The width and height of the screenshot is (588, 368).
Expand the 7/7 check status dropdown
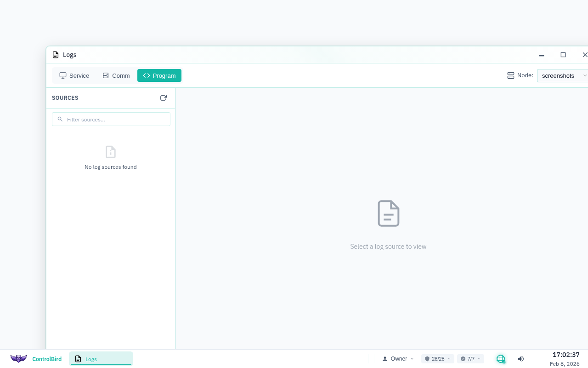(470, 359)
